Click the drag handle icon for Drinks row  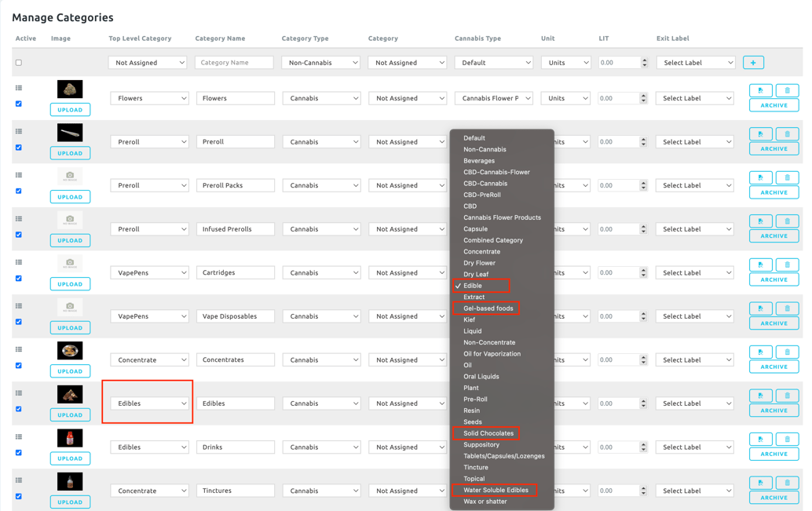[19, 437]
